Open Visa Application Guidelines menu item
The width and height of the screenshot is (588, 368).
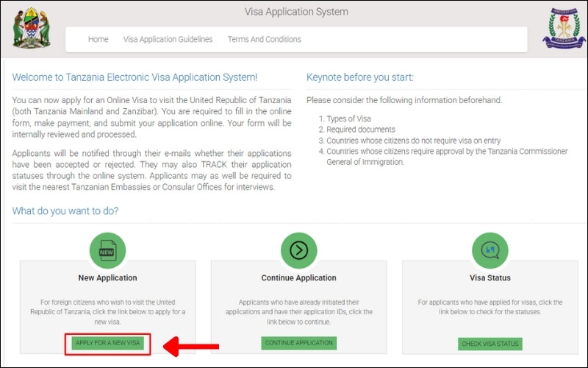tap(168, 40)
